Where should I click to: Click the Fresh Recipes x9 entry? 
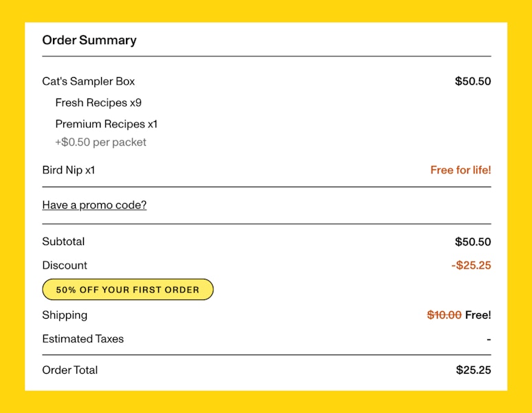[98, 103]
